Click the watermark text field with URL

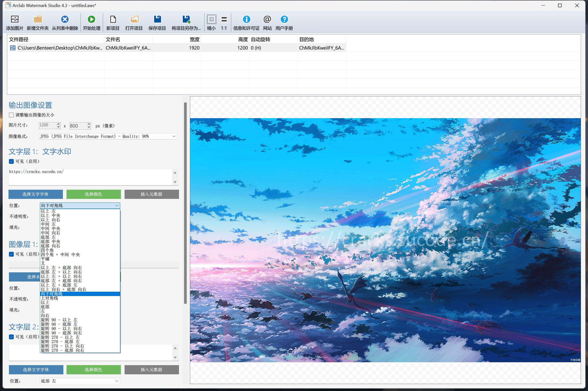[90, 177]
